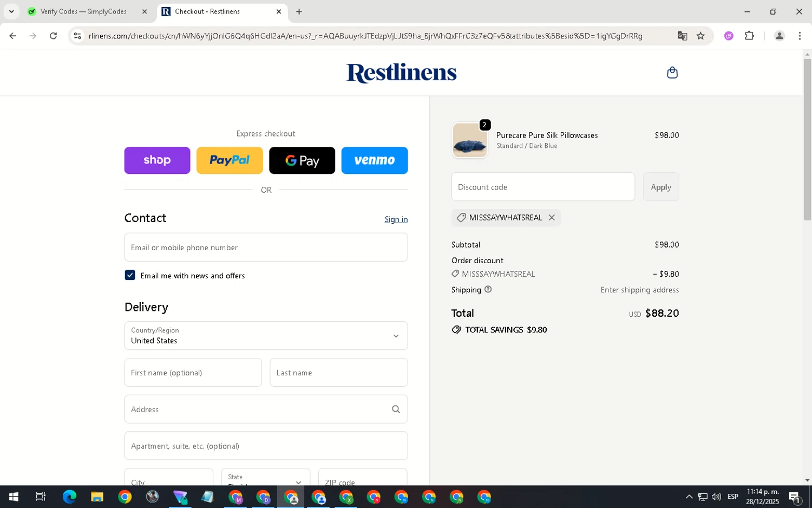The image size is (812, 508).
Task: Reload the checkout page
Action: (53, 36)
